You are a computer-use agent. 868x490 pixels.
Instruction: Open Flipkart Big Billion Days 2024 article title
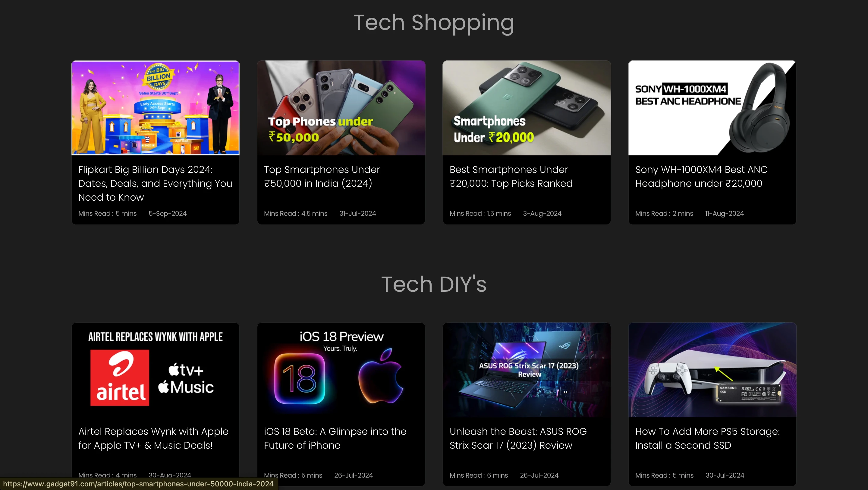coord(155,183)
